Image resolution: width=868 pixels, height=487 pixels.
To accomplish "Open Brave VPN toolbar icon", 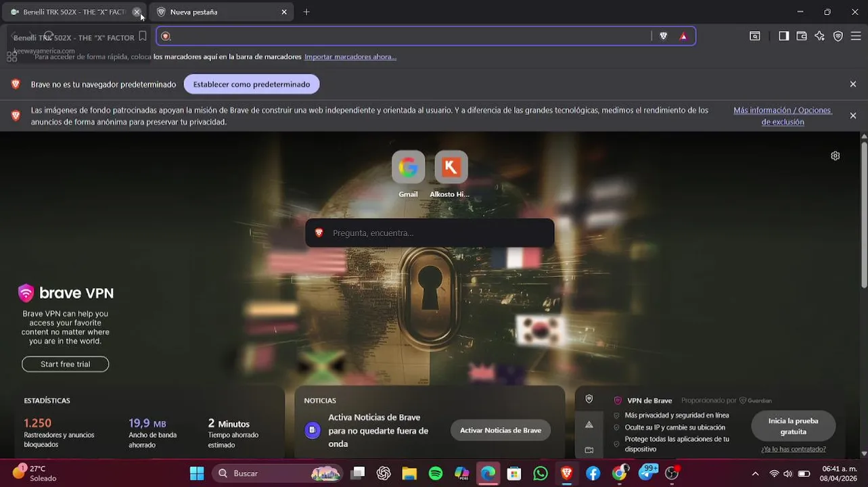I will (x=838, y=37).
